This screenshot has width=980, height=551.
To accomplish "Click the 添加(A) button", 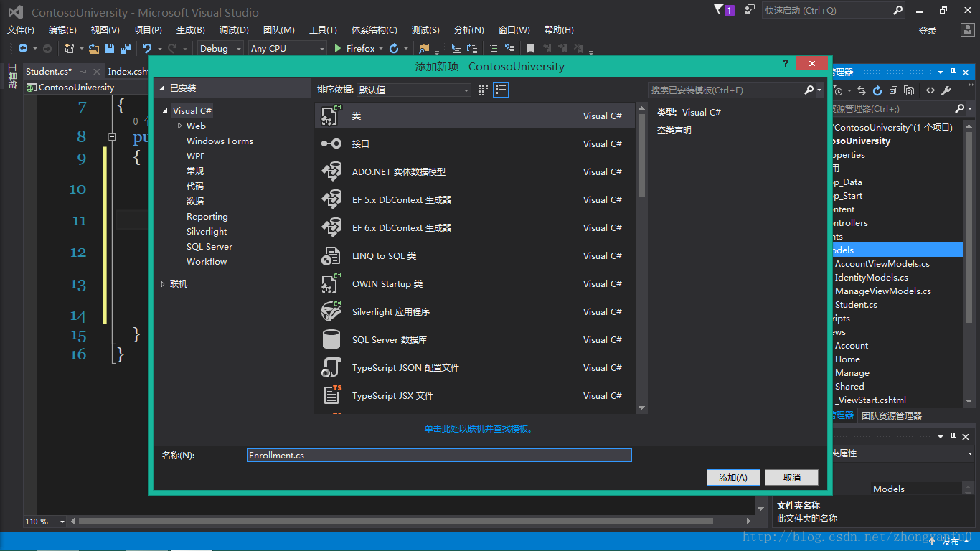I will coord(733,477).
